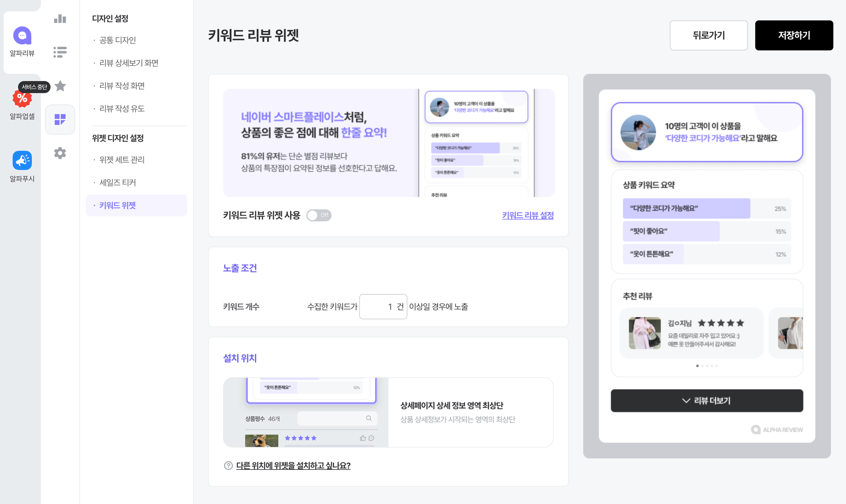This screenshot has height=504, width=846.
Task: Expand reviews with 리뷰 더보기 button
Action: [x=707, y=400]
